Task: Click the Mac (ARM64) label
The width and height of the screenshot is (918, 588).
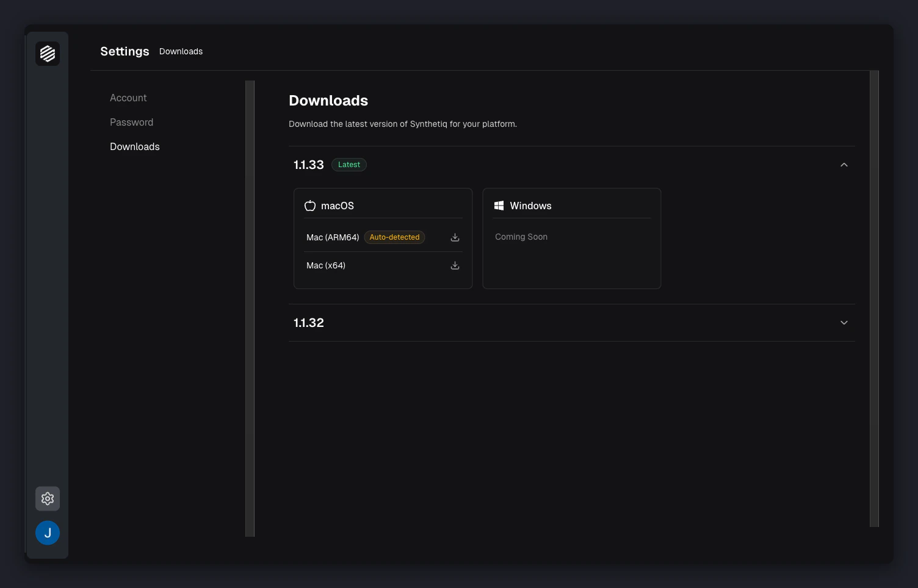Action: point(333,237)
